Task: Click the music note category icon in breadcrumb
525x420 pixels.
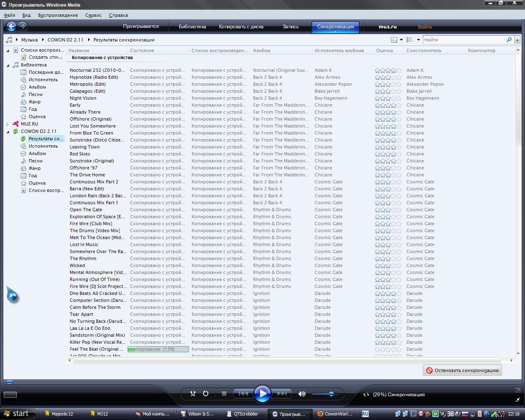Action: coord(9,40)
